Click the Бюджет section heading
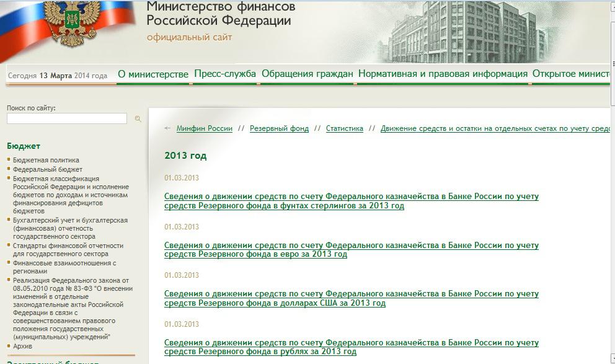 pyautogui.click(x=24, y=146)
